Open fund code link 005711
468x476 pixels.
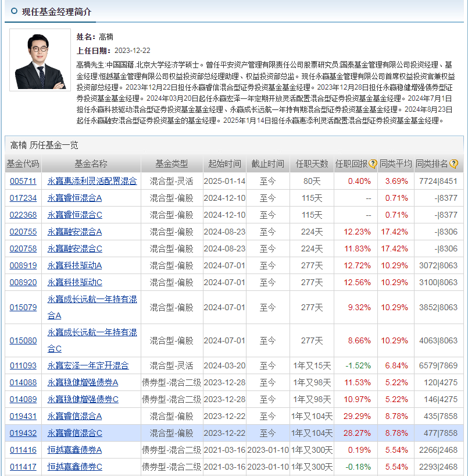pos(23,181)
